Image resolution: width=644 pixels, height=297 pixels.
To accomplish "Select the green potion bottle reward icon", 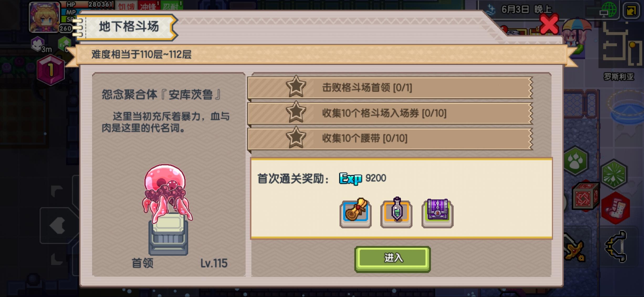I will (x=396, y=213).
